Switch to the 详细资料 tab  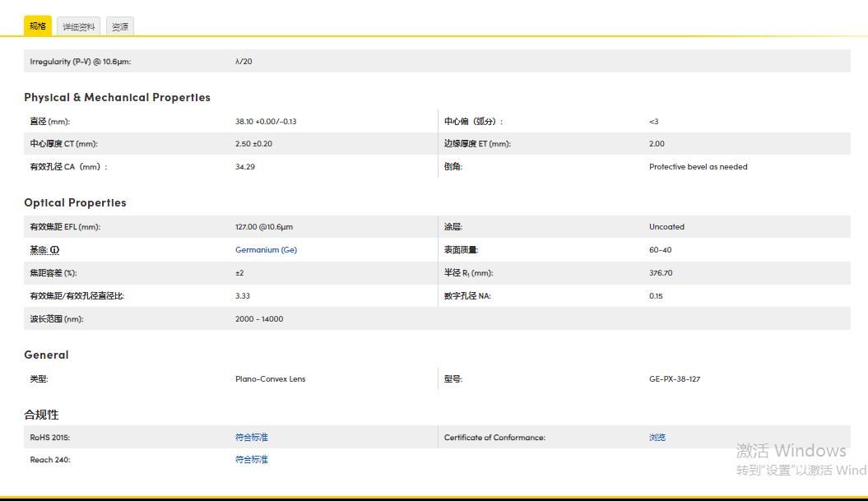[x=78, y=26]
